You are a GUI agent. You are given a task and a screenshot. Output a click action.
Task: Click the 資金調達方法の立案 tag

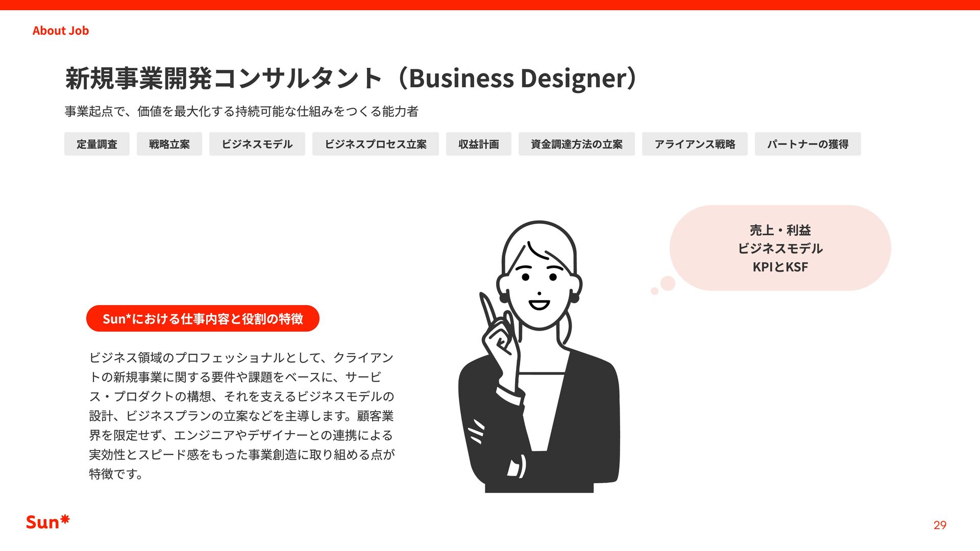pyautogui.click(x=577, y=144)
